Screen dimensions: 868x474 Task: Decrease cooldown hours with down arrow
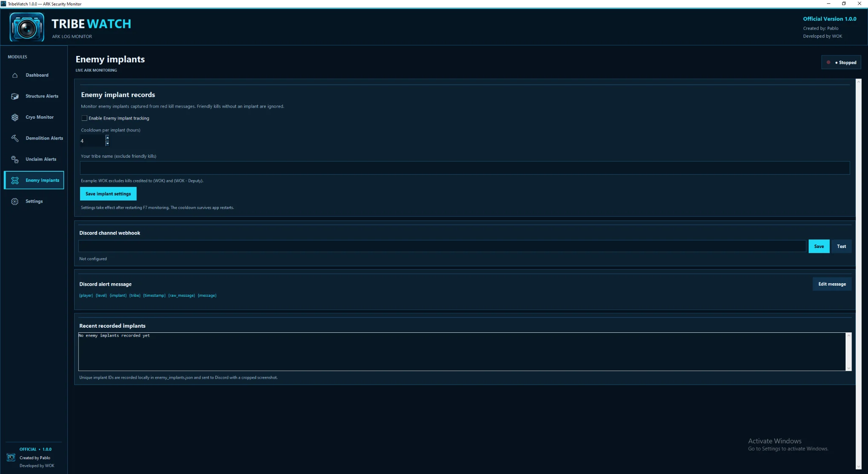[108, 143]
